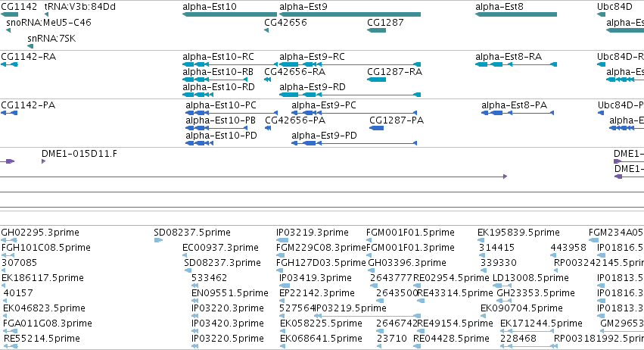
Task: Select EST EK186117.5prime
Action: tap(4, 286)
